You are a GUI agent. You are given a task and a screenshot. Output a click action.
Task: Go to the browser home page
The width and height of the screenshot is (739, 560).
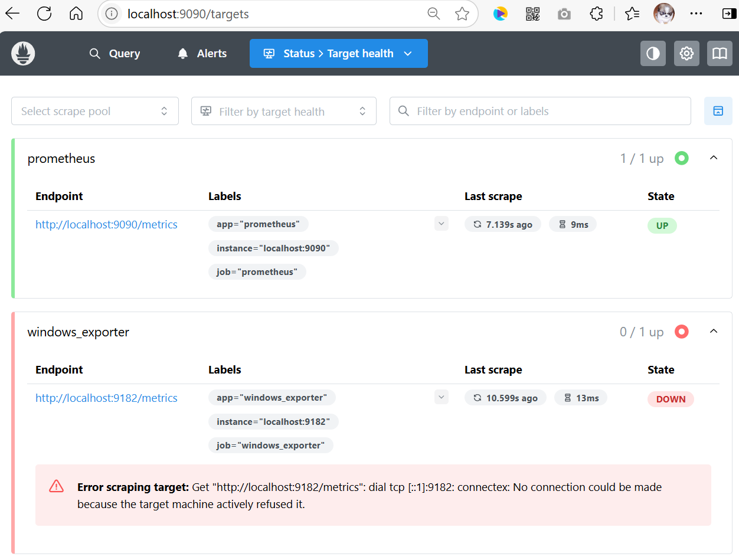point(76,14)
